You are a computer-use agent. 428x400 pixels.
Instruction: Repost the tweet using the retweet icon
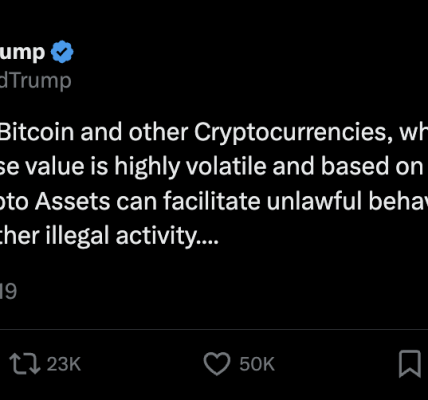tap(25, 363)
